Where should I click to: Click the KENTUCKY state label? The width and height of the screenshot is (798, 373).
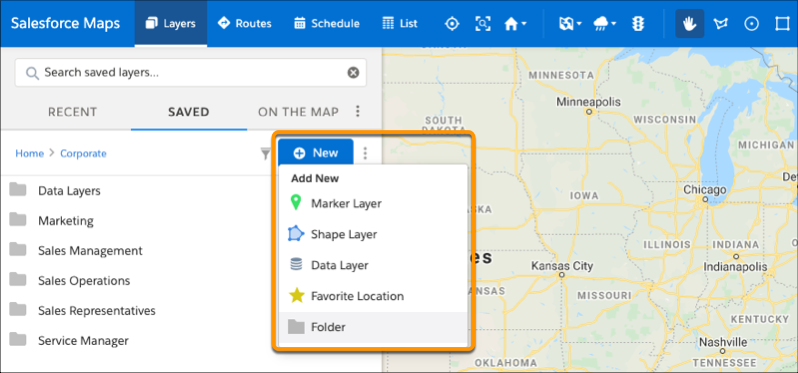759,319
